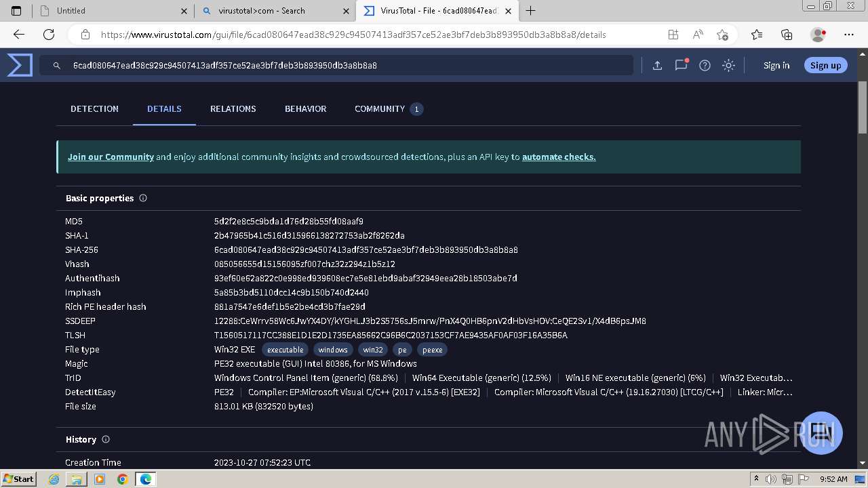
Task: Click the browser apps grid icon
Action: (673, 35)
